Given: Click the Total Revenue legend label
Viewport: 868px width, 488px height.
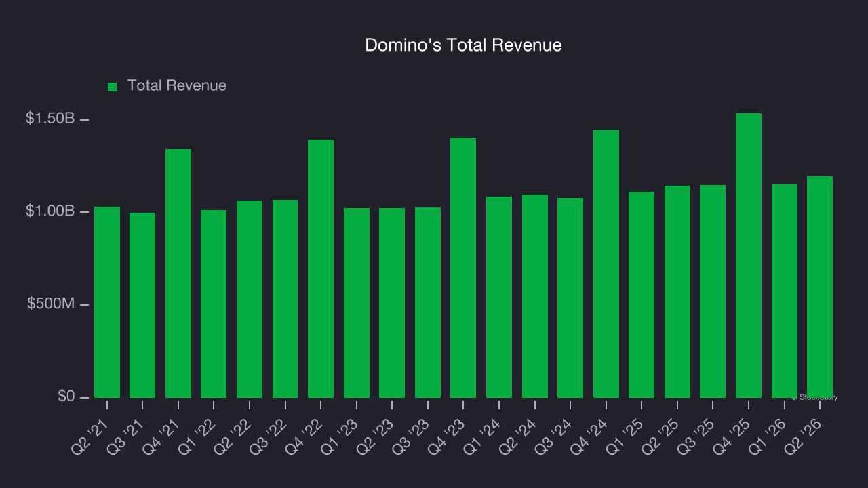Looking at the screenshot, I should (177, 85).
